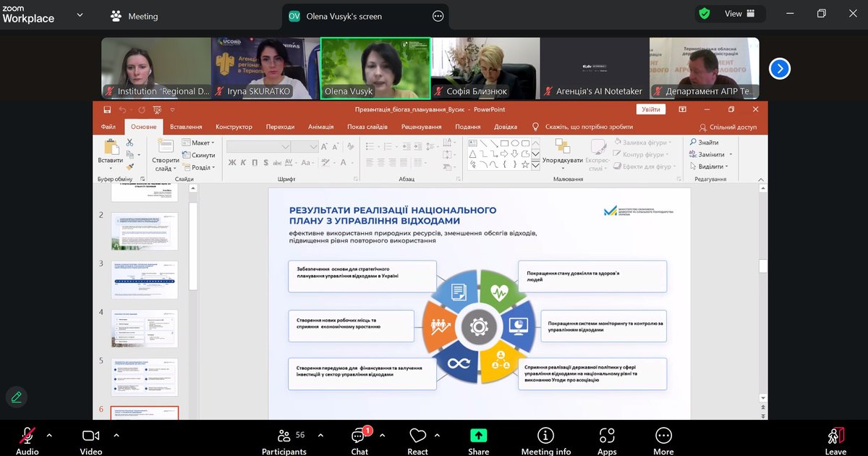Image resolution: width=868 pixels, height=456 pixels.
Task: Expand video options chevron next to Video
Action: click(116, 435)
